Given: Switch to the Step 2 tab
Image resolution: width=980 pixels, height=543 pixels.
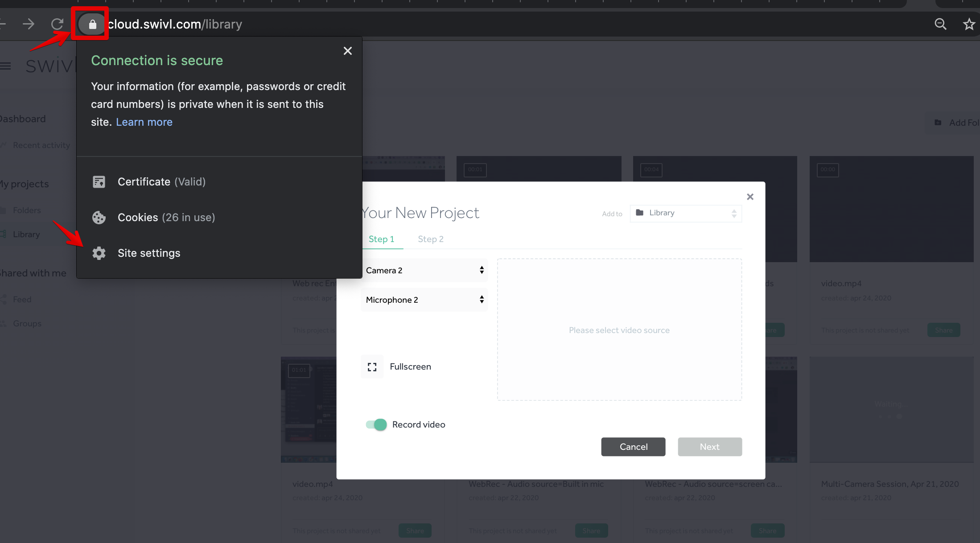Looking at the screenshot, I should tap(430, 239).
